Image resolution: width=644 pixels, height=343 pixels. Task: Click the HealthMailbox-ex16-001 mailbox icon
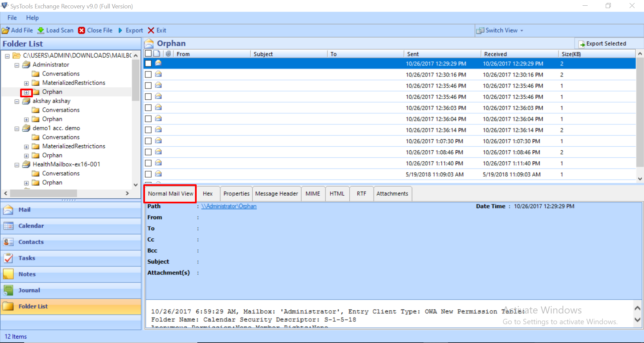tap(26, 164)
